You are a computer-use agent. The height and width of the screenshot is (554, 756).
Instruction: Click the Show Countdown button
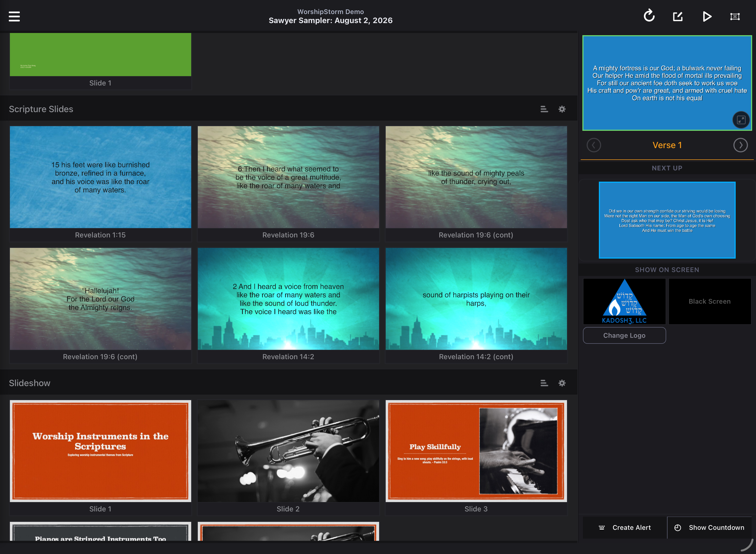click(709, 528)
